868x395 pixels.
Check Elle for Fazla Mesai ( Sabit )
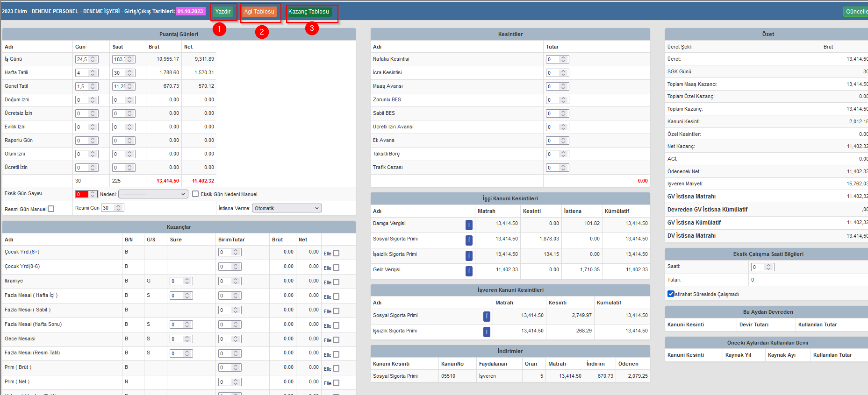pyautogui.click(x=336, y=311)
